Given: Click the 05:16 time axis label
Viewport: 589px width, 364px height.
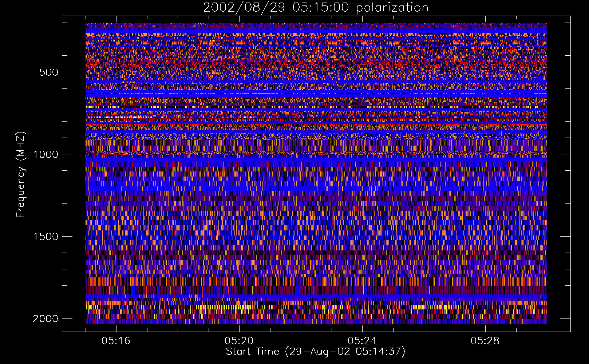Looking at the screenshot, I should 116,341.
